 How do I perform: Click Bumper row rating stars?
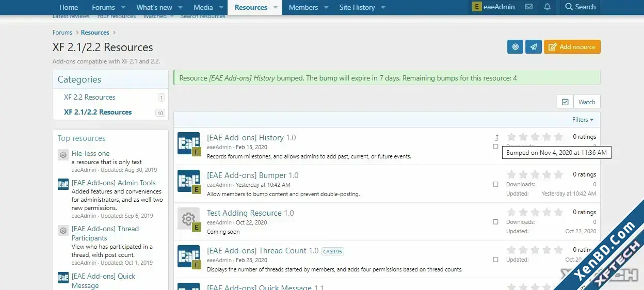pos(535,174)
